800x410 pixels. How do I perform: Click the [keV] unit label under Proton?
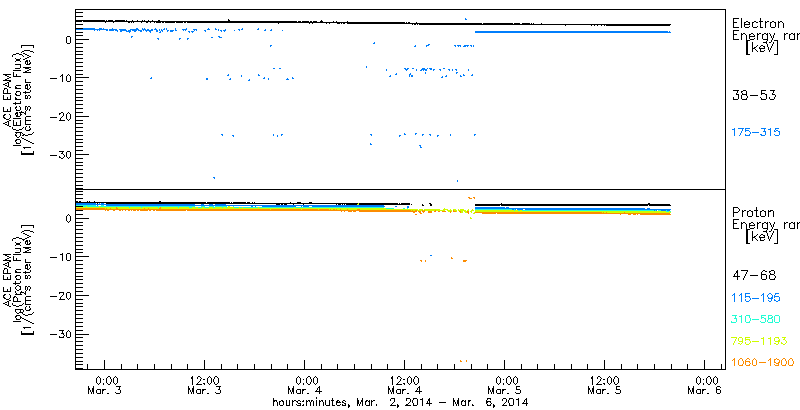click(x=761, y=237)
